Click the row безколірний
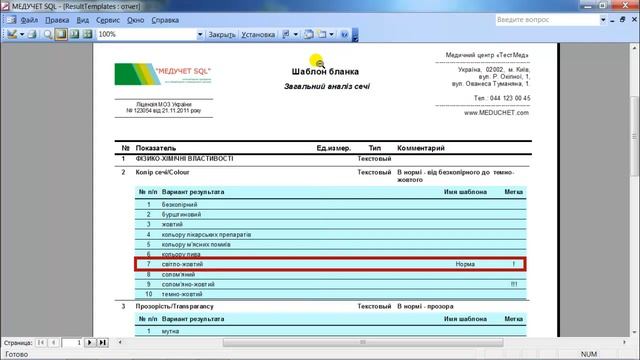 click(x=331, y=204)
